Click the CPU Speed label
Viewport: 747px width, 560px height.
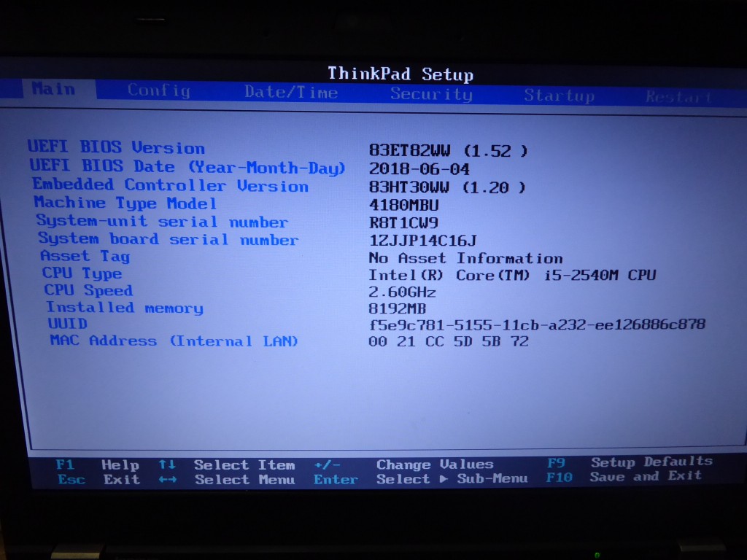[x=88, y=290]
